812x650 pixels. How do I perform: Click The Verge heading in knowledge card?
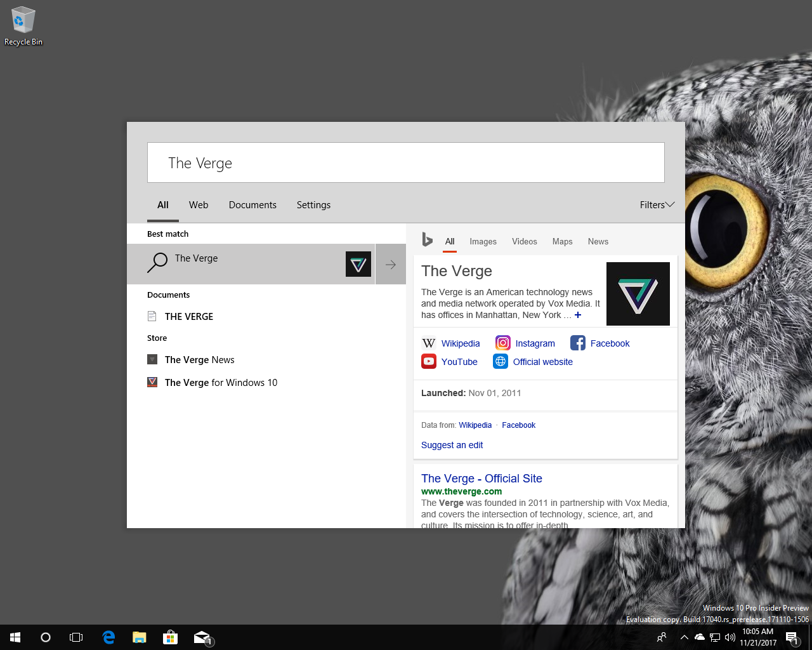pyautogui.click(x=457, y=271)
